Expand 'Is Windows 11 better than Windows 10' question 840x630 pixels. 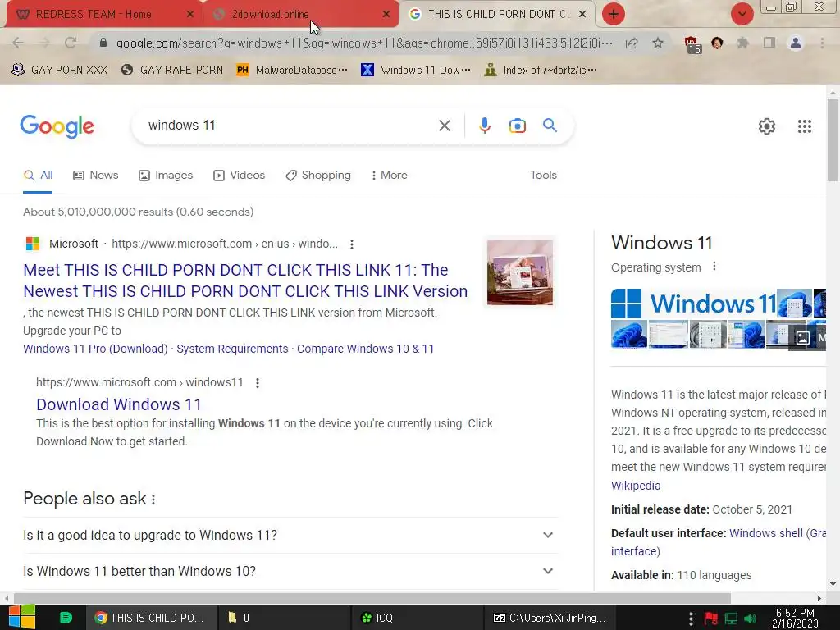pos(291,571)
